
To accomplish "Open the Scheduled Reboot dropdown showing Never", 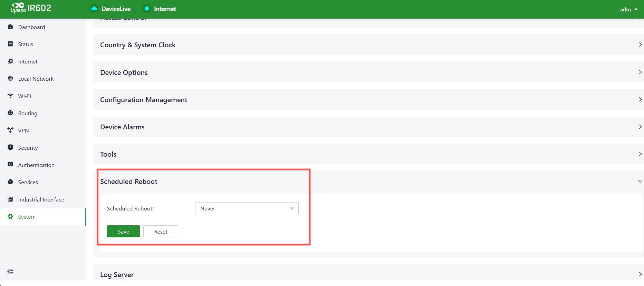I will click(x=247, y=208).
